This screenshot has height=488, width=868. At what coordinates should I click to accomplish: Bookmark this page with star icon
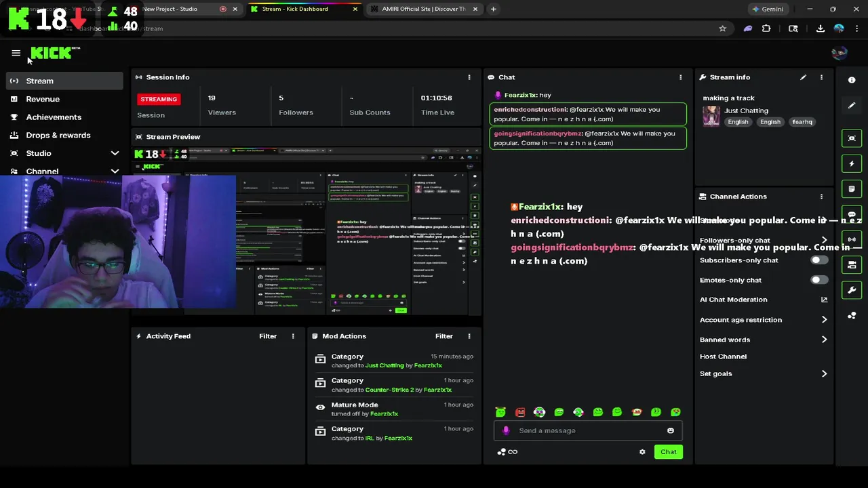click(722, 28)
